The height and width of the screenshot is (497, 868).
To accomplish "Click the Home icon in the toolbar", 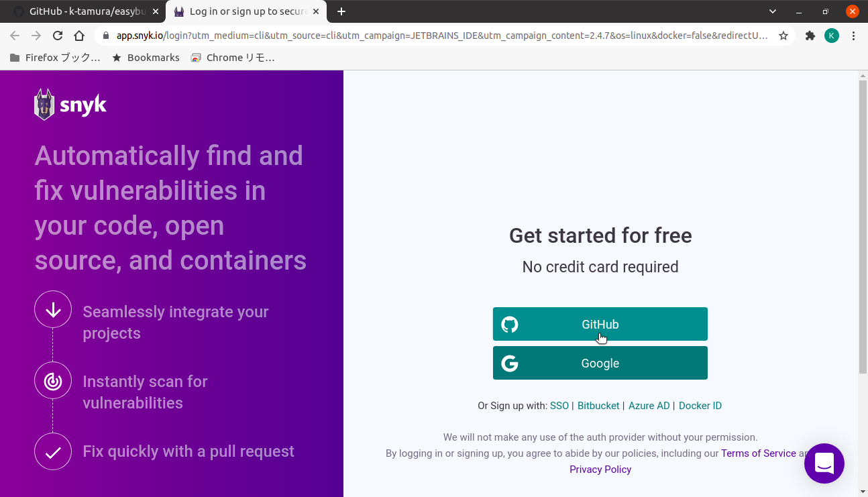I will 80,36.
